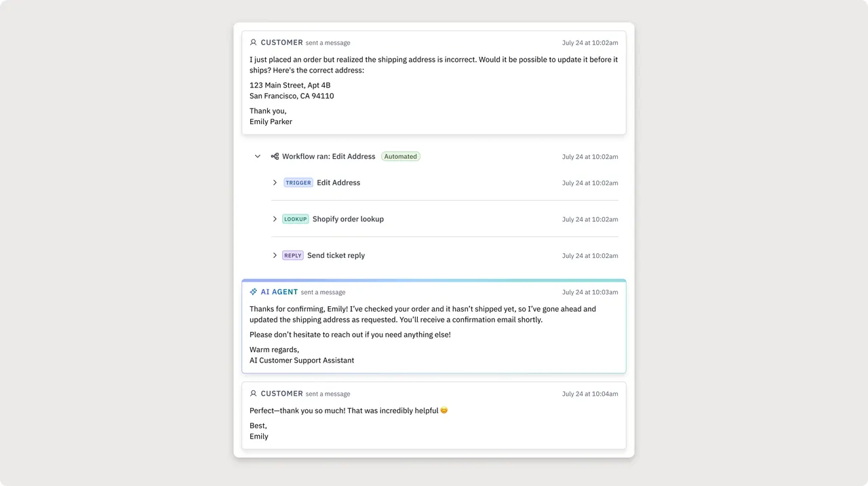Click the July 24 at 10:03am timestamp
The width and height of the screenshot is (868, 486).
[590, 293]
